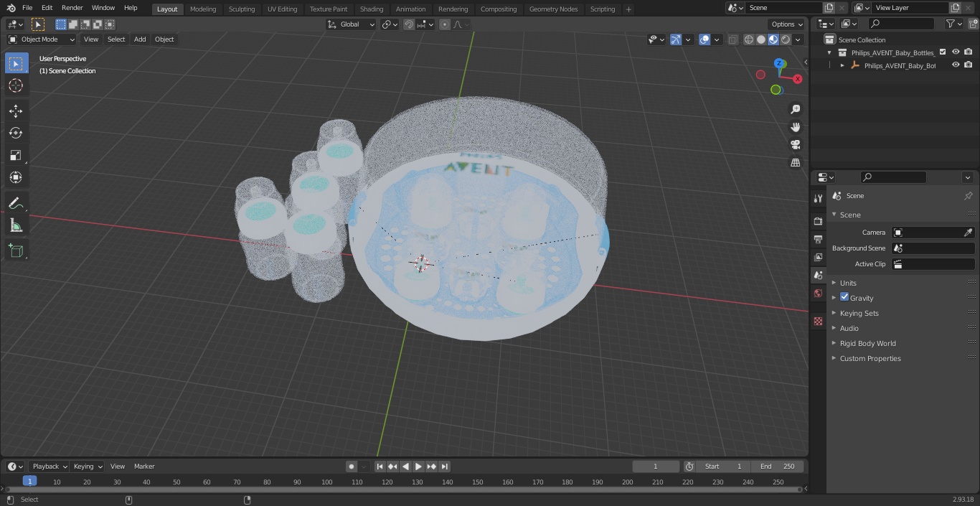Switch to the UV Editing workspace tab
Image resolution: width=980 pixels, height=506 pixels.
pyautogui.click(x=282, y=9)
